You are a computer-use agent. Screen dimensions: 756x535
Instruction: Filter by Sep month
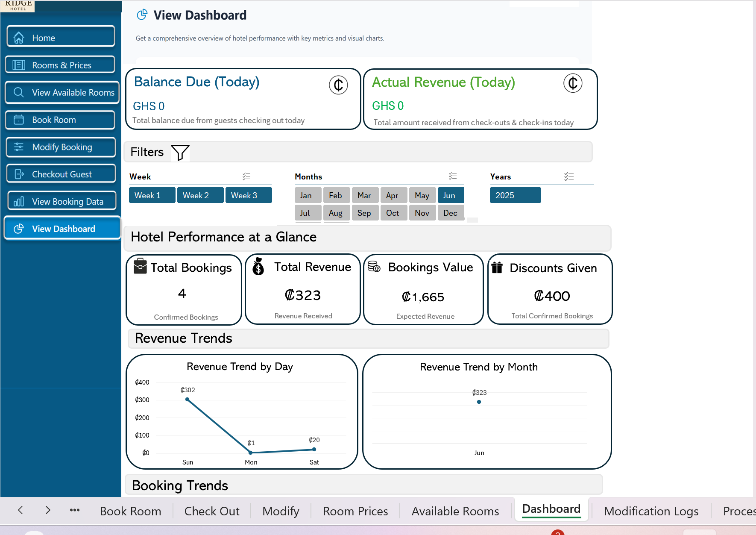(365, 213)
